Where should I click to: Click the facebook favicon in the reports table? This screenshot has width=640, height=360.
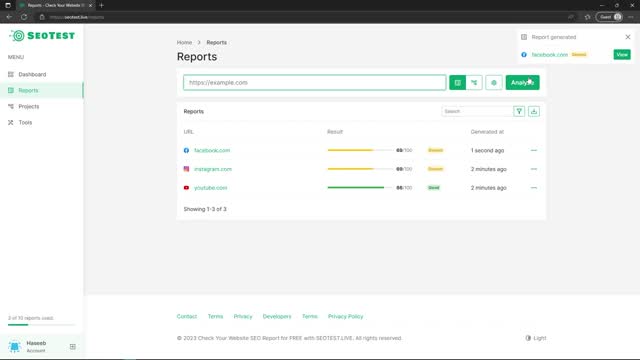(186, 150)
